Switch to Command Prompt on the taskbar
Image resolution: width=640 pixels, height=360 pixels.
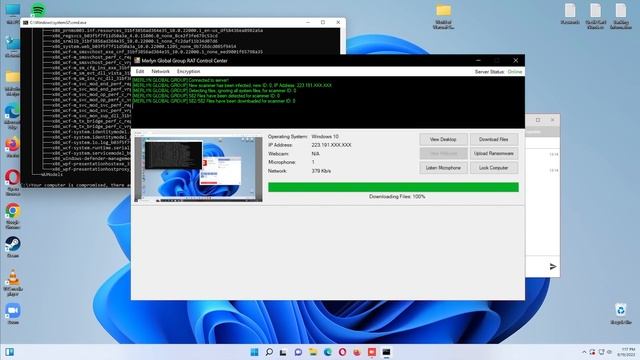(386, 352)
